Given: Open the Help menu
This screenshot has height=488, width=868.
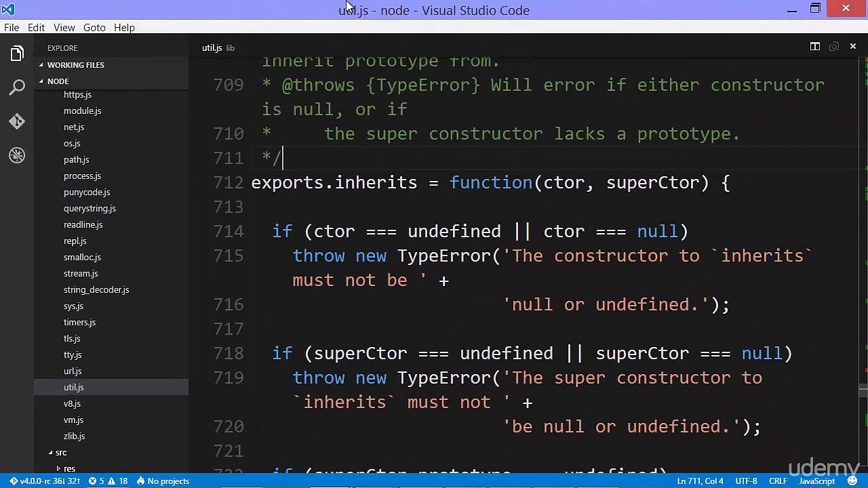Looking at the screenshot, I should 124,28.
